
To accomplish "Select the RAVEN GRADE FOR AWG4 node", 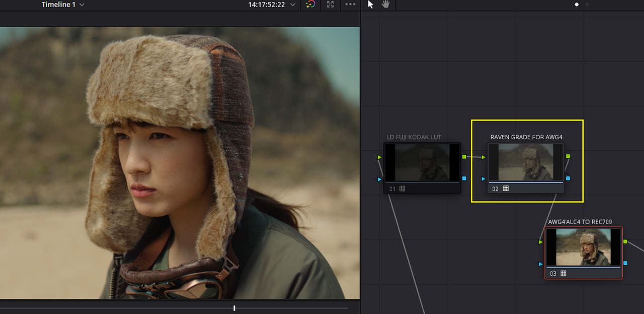I will [526, 168].
